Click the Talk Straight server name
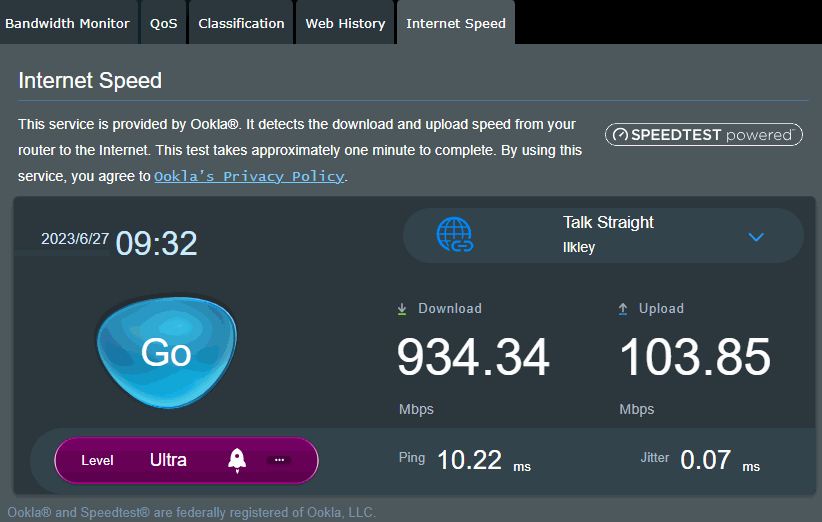The width and height of the screenshot is (822, 522). point(608,223)
